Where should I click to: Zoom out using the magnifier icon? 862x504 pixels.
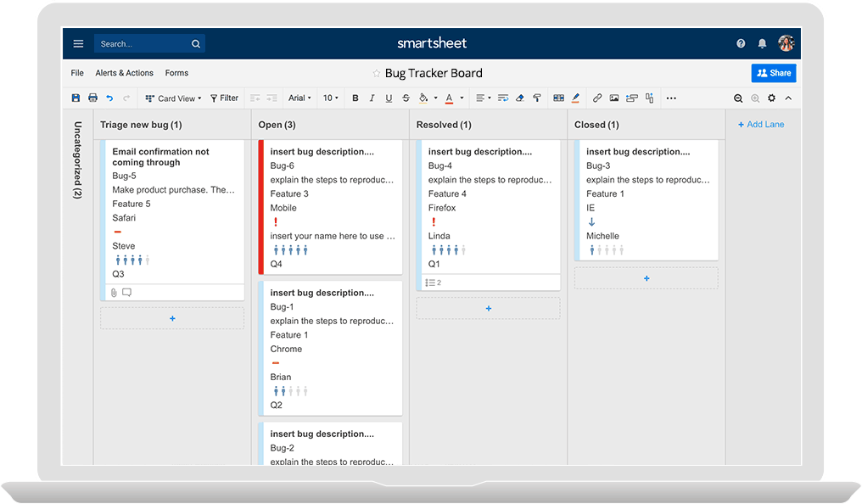tap(738, 98)
